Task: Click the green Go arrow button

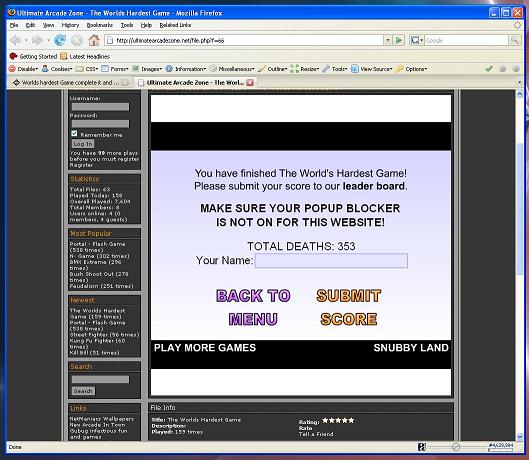Action: click(399, 40)
